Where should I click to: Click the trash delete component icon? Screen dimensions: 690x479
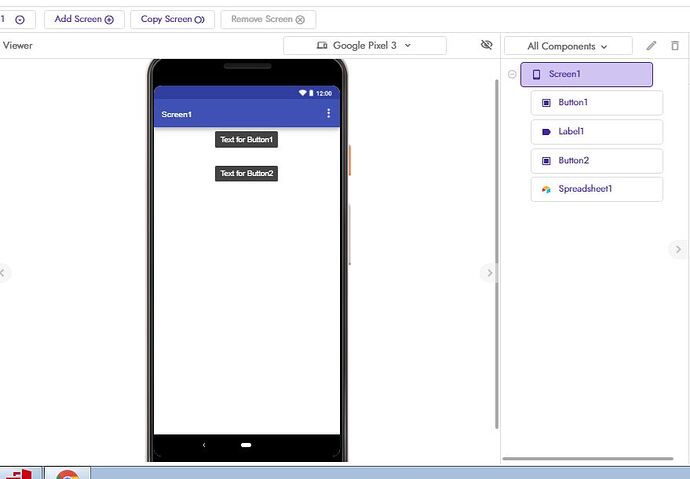pyautogui.click(x=675, y=46)
